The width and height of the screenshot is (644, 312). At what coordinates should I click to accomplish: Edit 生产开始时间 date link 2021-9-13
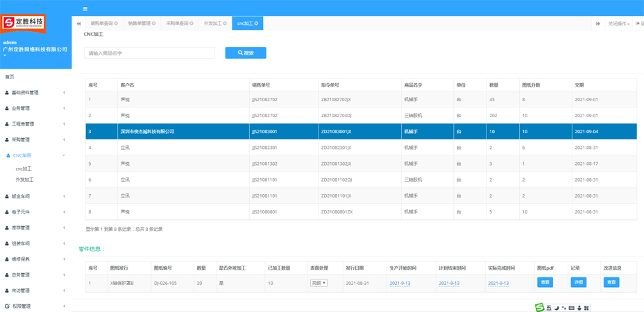400,283
